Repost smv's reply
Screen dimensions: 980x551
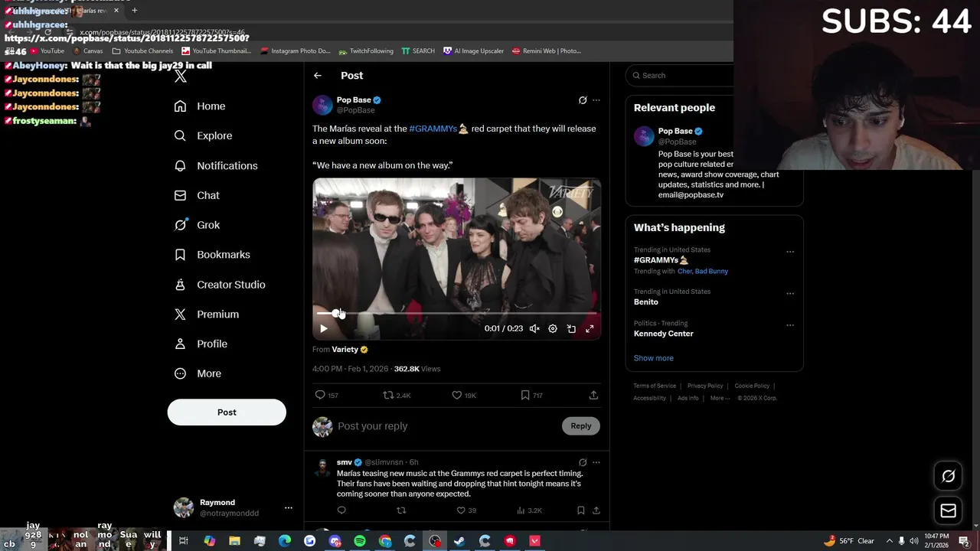tap(401, 510)
